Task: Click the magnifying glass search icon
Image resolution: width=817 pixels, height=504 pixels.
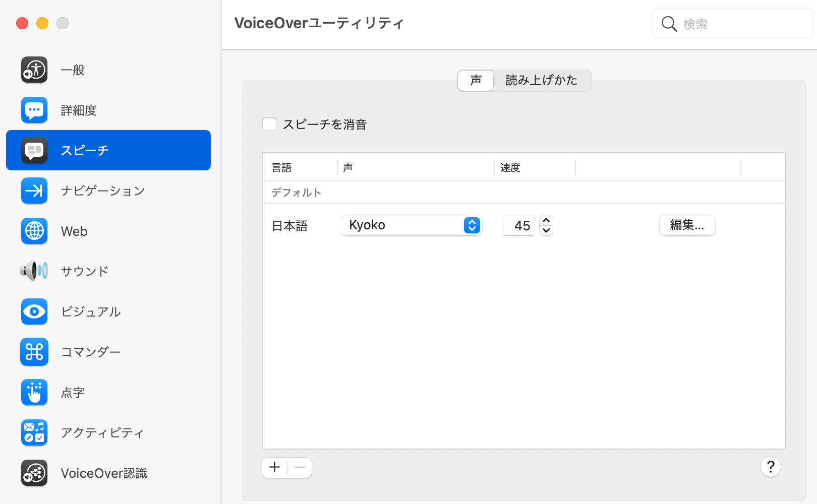Action: [x=669, y=24]
